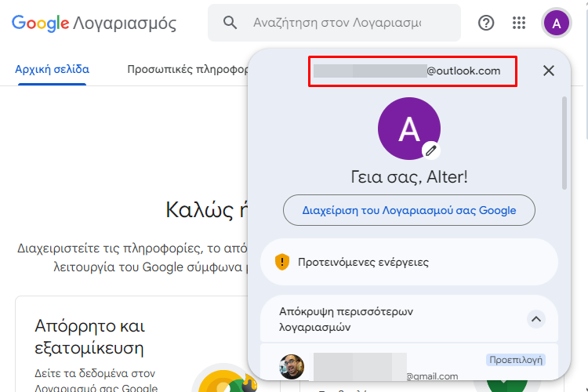Edit profile picture via pencil icon
This screenshot has width=588, height=392.
tap(431, 151)
